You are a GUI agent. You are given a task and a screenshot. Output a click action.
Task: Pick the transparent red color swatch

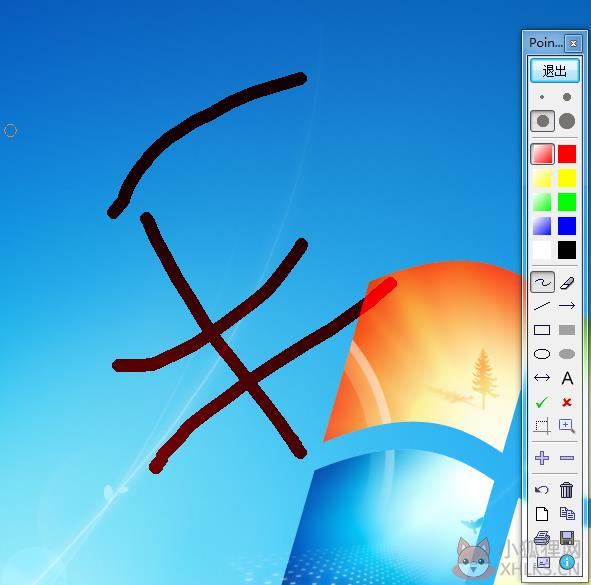542,154
